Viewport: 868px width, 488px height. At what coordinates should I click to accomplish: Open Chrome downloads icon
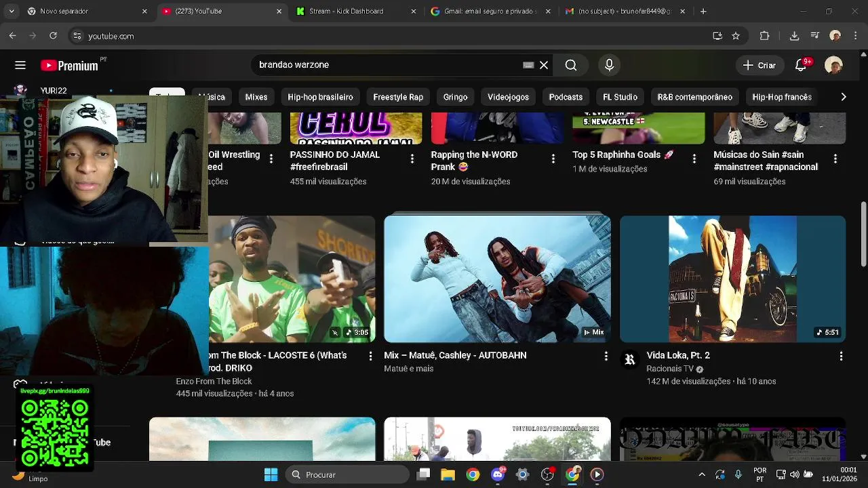[x=794, y=36]
